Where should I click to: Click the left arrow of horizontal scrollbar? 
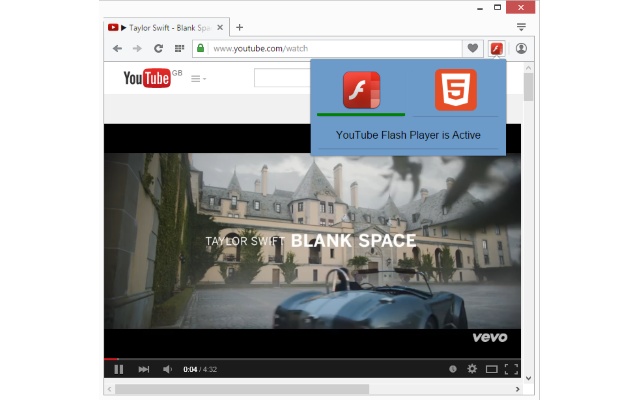click(x=109, y=389)
